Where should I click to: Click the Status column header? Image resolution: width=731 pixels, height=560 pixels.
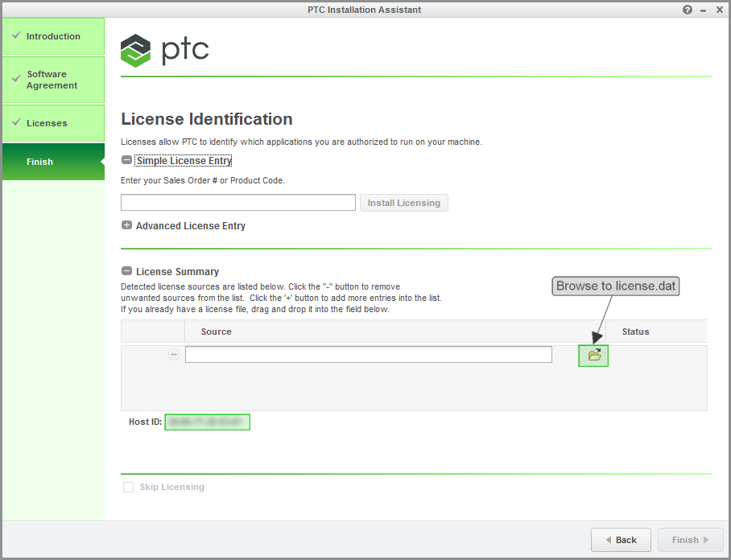pos(635,331)
